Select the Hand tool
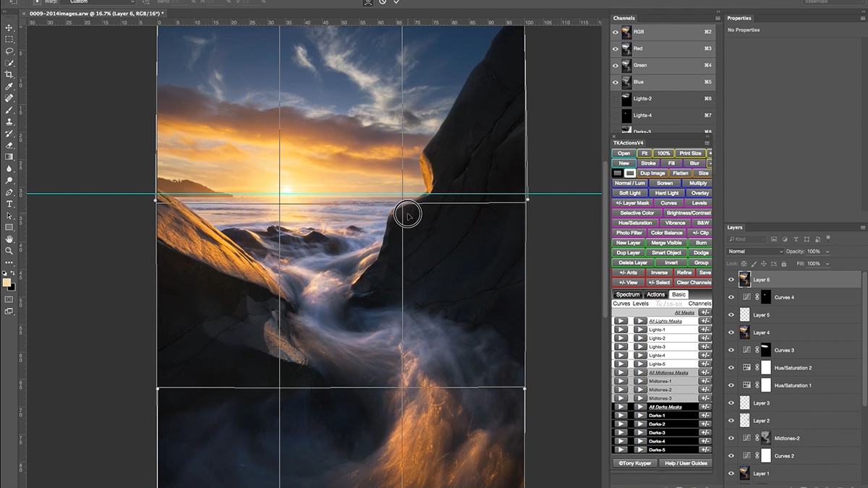The height and width of the screenshot is (488, 868). click(x=9, y=239)
